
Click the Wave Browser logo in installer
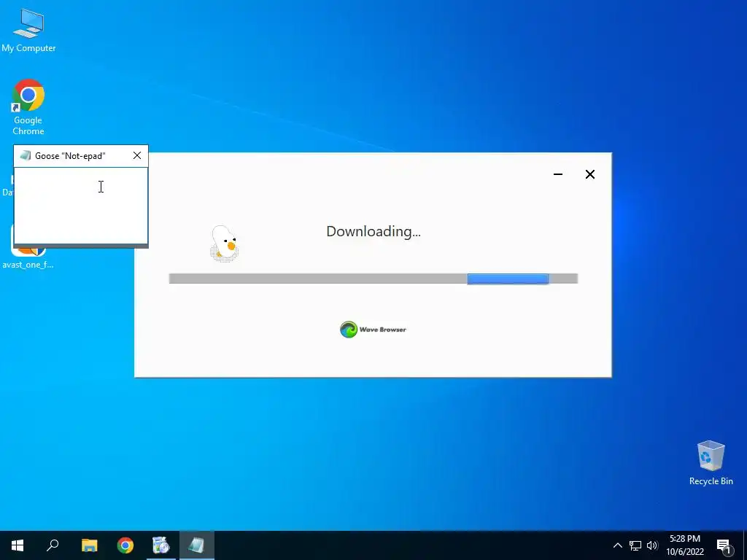click(373, 329)
